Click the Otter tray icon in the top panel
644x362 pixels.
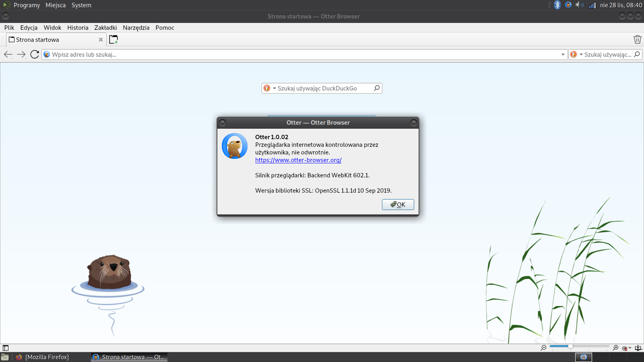click(x=569, y=5)
